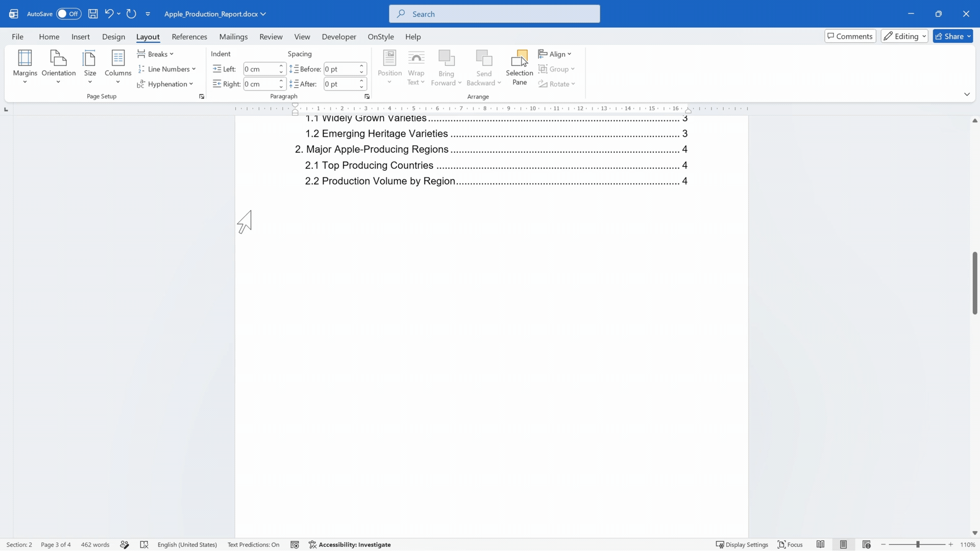The height and width of the screenshot is (551, 980).
Task: Click the zoom slider handle
Action: click(x=918, y=544)
